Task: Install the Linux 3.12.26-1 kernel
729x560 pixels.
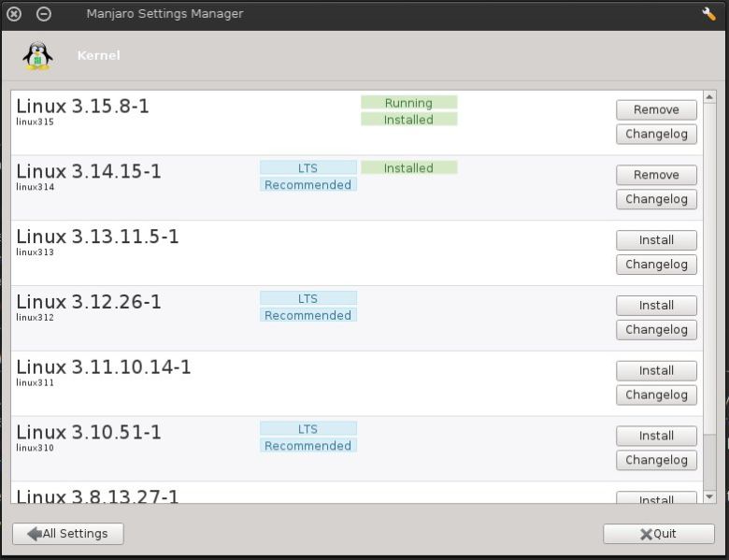Action: click(656, 306)
